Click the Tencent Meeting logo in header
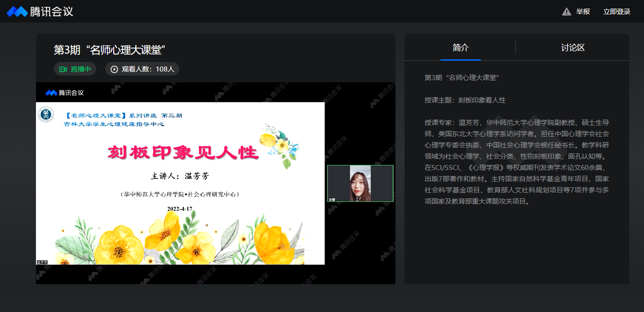This screenshot has width=644, height=312. tap(40, 12)
